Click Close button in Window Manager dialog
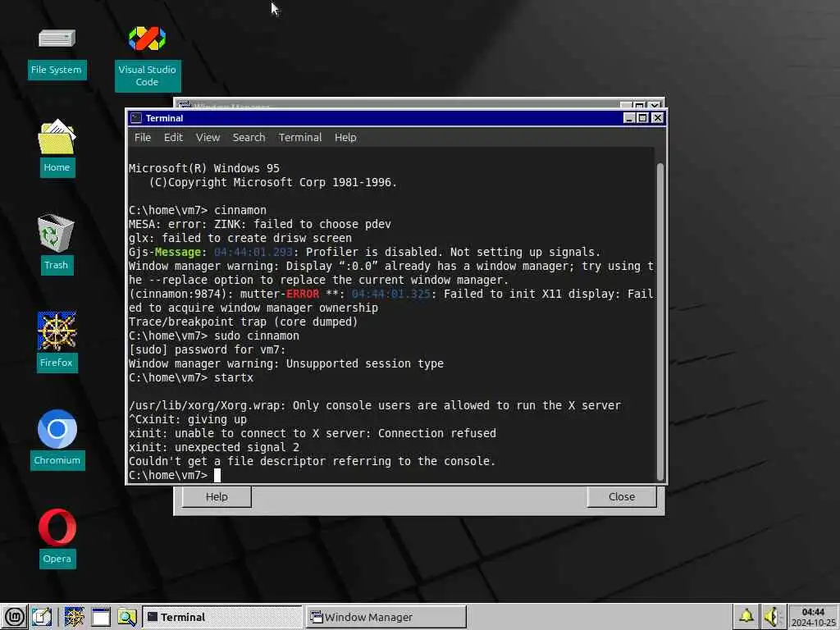 622,496
